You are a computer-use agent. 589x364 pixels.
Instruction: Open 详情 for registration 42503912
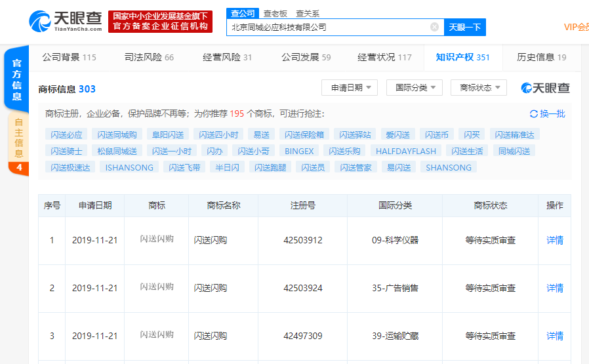(x=555, y=240)
